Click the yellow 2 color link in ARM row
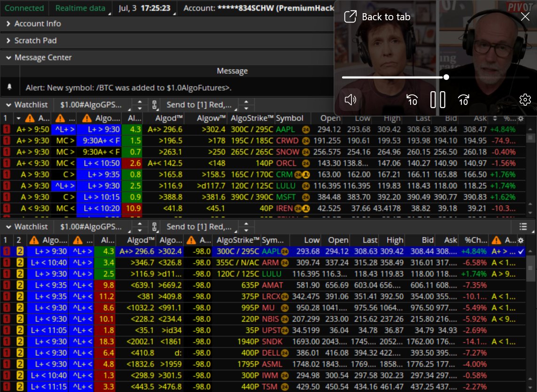537x392 pixels. 20,263
